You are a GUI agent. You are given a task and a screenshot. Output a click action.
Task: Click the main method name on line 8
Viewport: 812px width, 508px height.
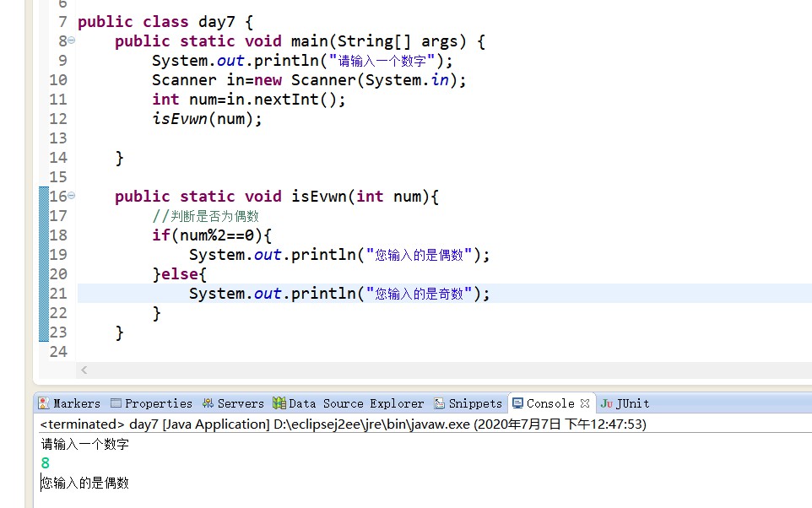pos(310,41)
